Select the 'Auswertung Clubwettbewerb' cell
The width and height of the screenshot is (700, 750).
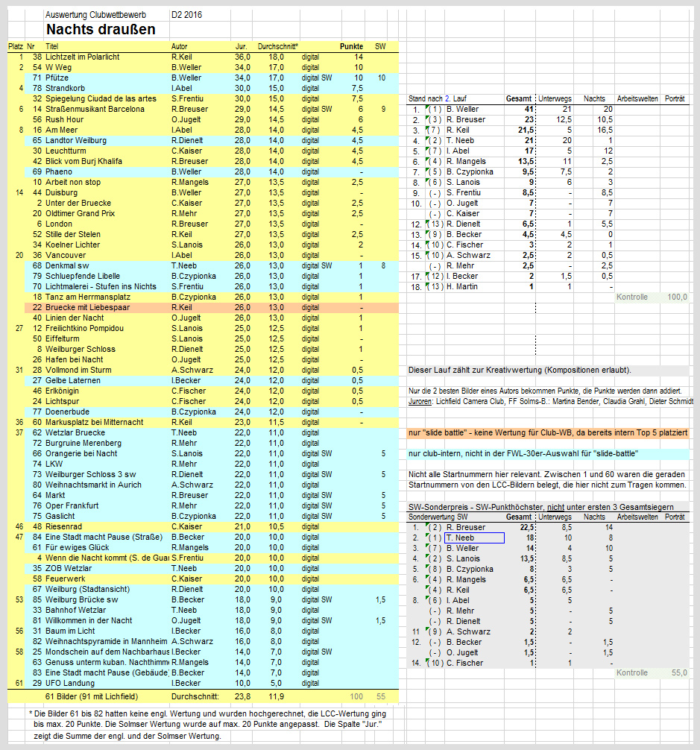95,15
